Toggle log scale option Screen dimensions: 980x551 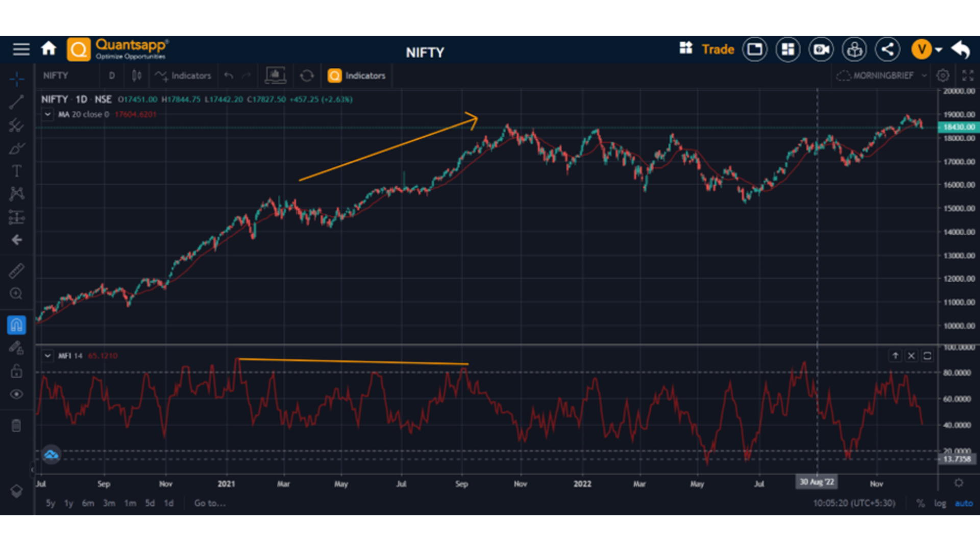[940, 503]
